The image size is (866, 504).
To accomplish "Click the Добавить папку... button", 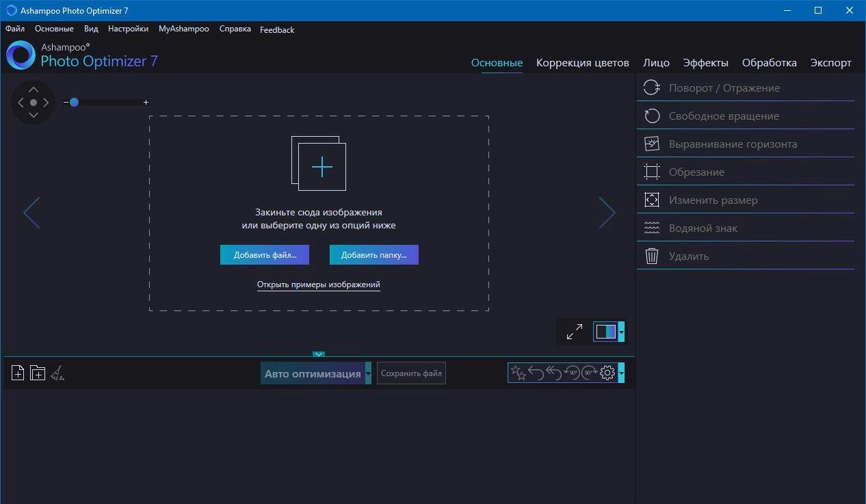I will 374,254.
